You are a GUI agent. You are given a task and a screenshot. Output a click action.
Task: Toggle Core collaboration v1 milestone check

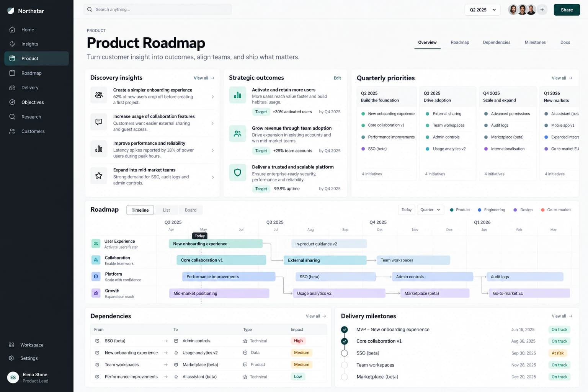click(345, 341)
